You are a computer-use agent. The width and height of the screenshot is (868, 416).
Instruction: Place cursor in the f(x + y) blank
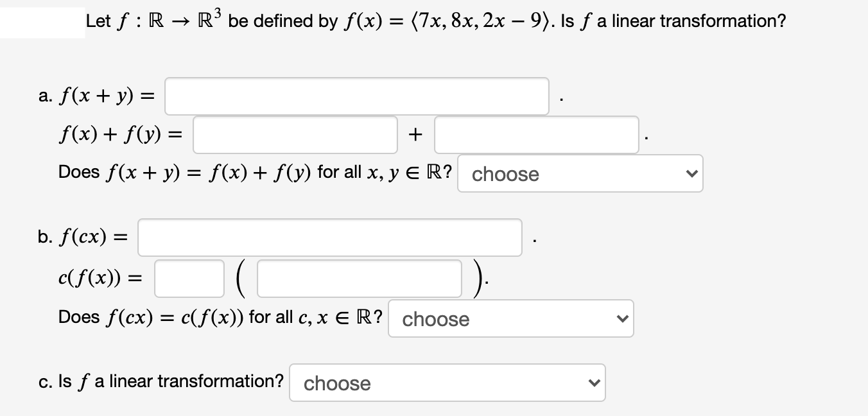pyautogui.click(x=356, y=95)
